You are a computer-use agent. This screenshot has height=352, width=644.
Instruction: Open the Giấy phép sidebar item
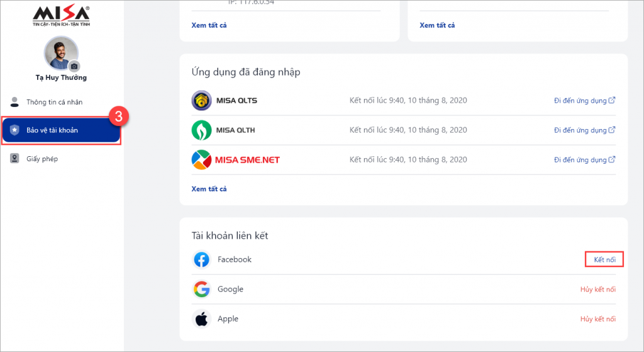(x=61, y=159)
